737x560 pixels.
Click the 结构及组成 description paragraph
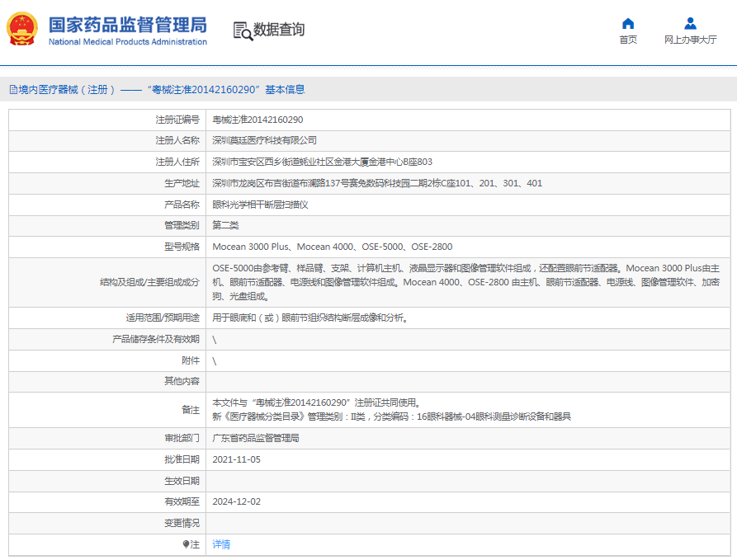tap(465, 282)
